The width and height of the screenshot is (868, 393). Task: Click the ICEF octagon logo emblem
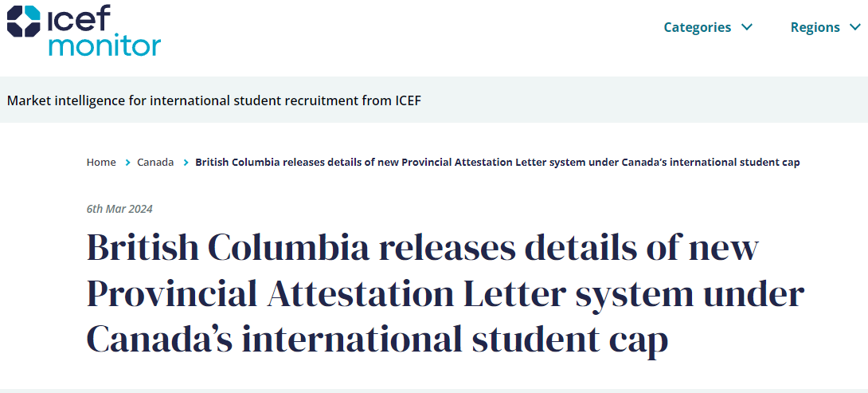(24, 21)
